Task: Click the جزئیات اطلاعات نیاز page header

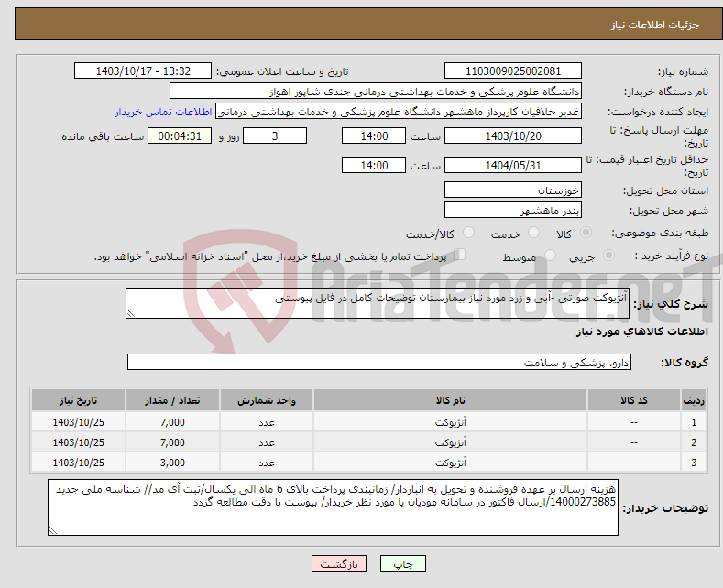Action: (655, 25)
